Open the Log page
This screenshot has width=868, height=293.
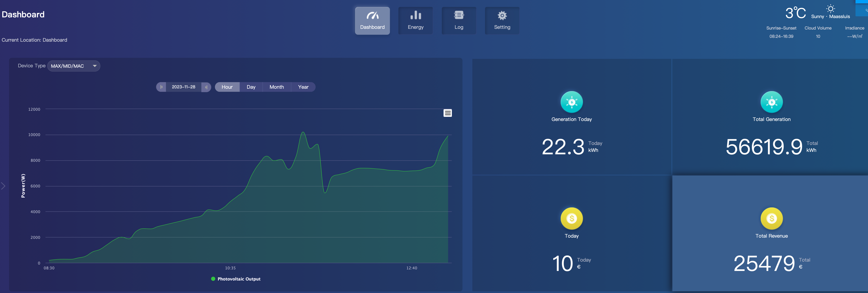(x=459, y=20)
